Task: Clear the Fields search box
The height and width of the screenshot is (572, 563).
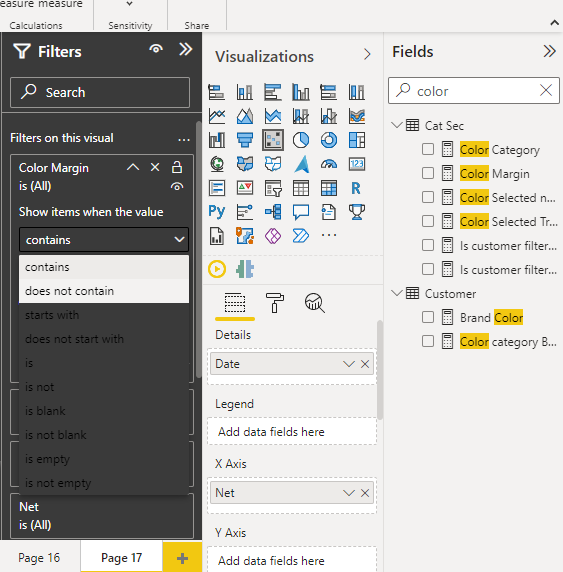Action: coord(546,90)
